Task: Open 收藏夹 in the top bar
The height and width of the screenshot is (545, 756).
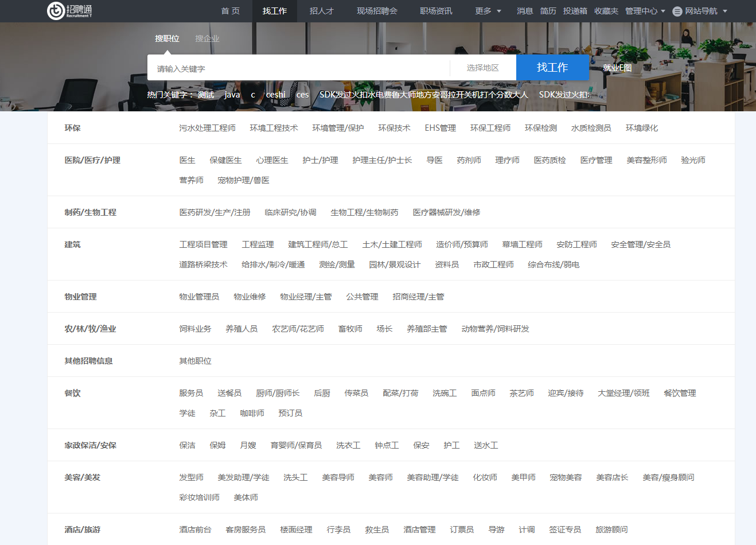Action: click(606, 11)
